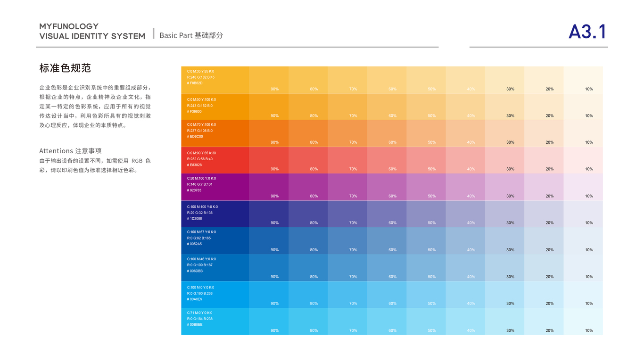The image size is (644, 362).
Task: Pick the navy swatch labeled # 1D2088
Action: [x=215, y=214]
